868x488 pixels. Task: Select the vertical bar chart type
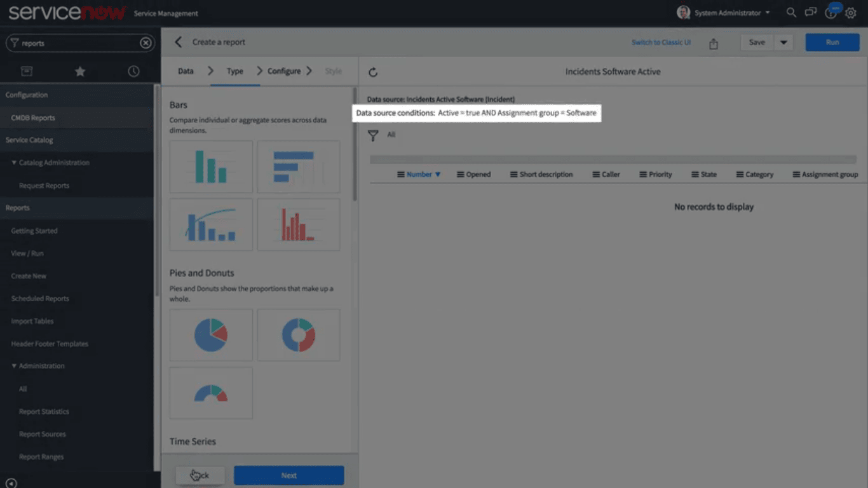coord(211,166)
